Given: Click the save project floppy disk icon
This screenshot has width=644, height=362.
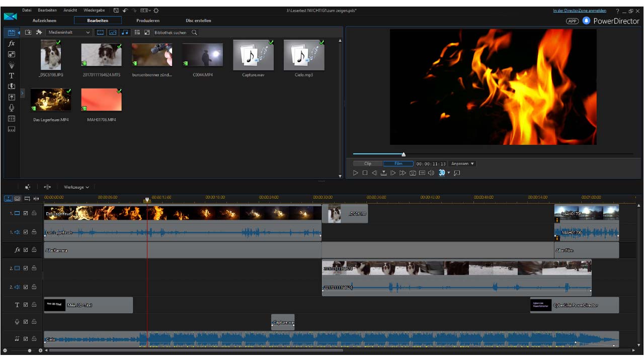Looking at the screenshot, I should (116, 11).
